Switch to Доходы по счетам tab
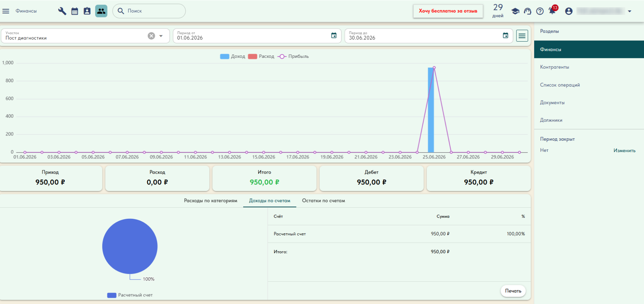Image resolution: width=644 pixels, height=304 pixels. pyautogui.click(x=270, y=201)
